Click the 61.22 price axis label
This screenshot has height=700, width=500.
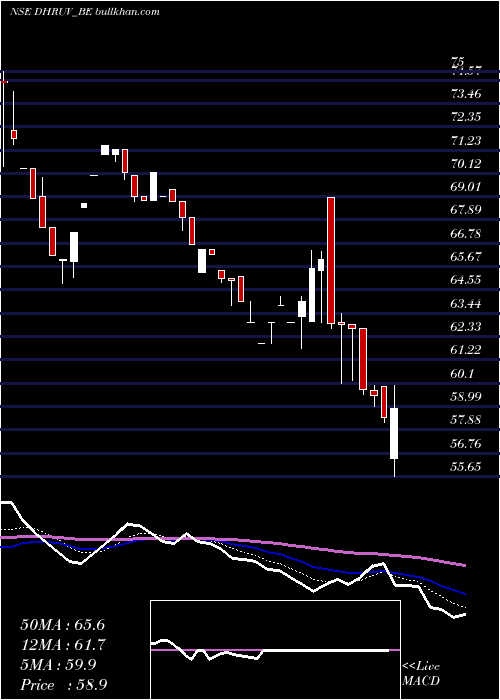point(466,350)
